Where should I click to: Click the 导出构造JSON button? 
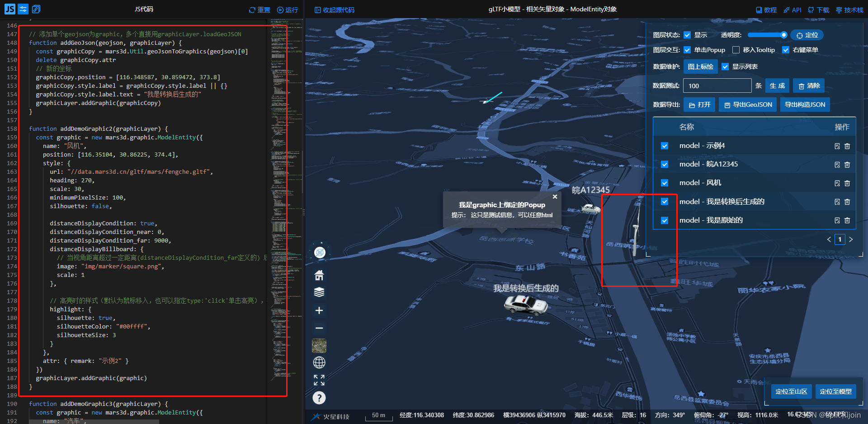805,105
